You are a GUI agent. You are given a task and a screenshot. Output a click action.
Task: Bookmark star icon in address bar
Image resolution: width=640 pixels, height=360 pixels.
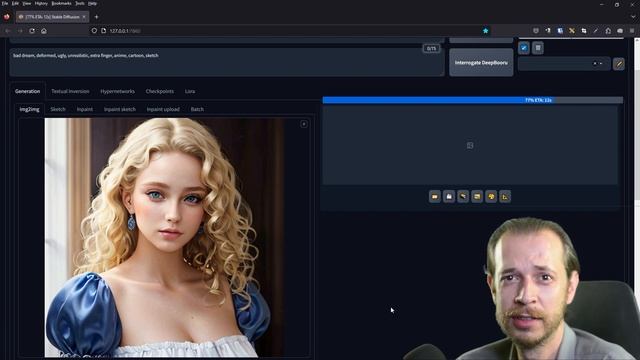[485, 31]
